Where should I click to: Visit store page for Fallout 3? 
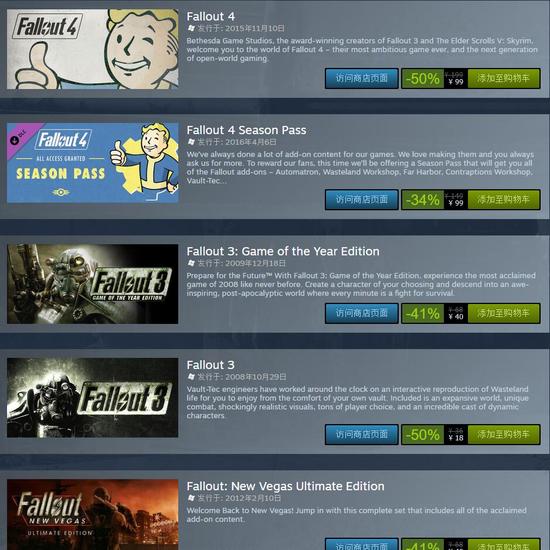click(x=362, y=434)
